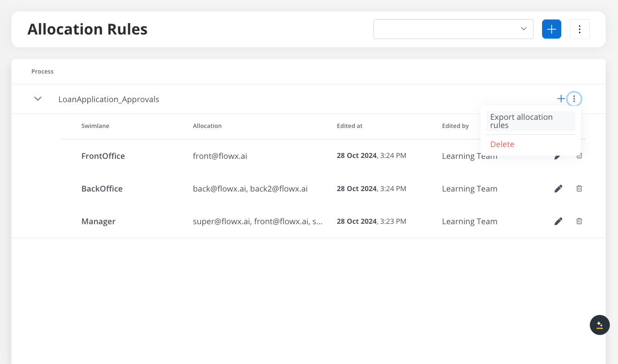Viewport: 618px width, 364px height.
Task: Click the BackOffice swimlane name
Action: pyautogui.click(x=102, y=189)
